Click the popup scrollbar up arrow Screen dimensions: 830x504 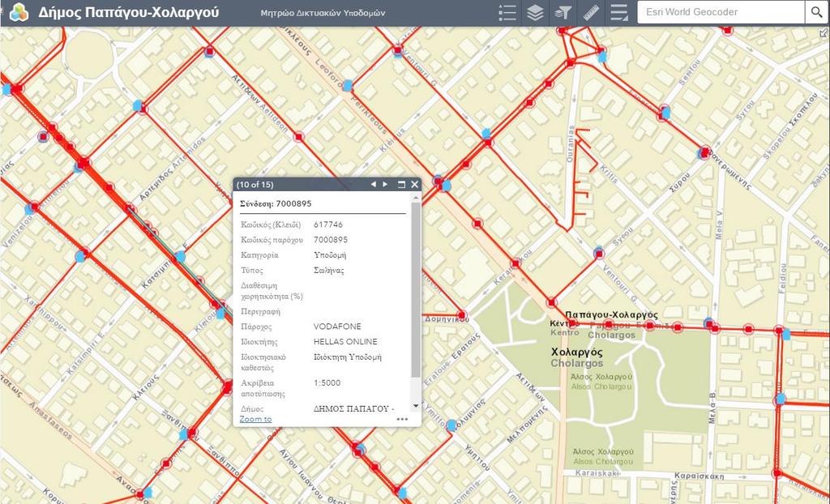(416, 198)
